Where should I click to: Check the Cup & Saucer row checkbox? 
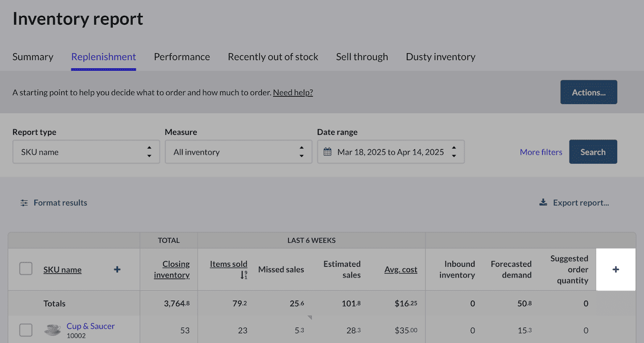click(x=26, y=330)
